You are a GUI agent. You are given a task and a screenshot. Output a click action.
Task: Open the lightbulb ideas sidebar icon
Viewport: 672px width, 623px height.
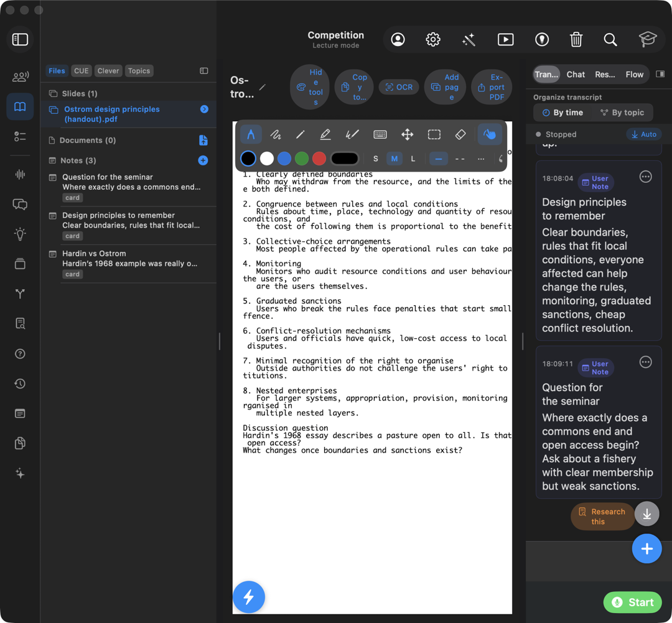pyautogui.click(x=20, y=234)
